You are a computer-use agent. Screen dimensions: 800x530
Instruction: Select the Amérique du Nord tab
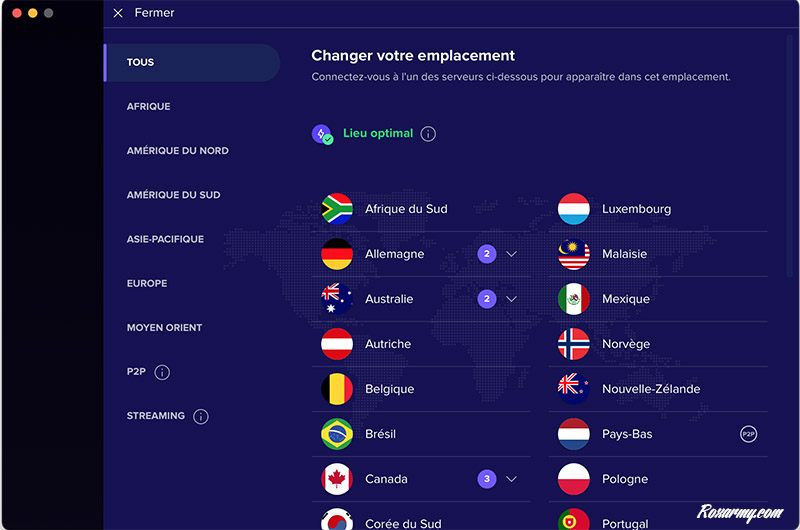(x=177, y=151)
